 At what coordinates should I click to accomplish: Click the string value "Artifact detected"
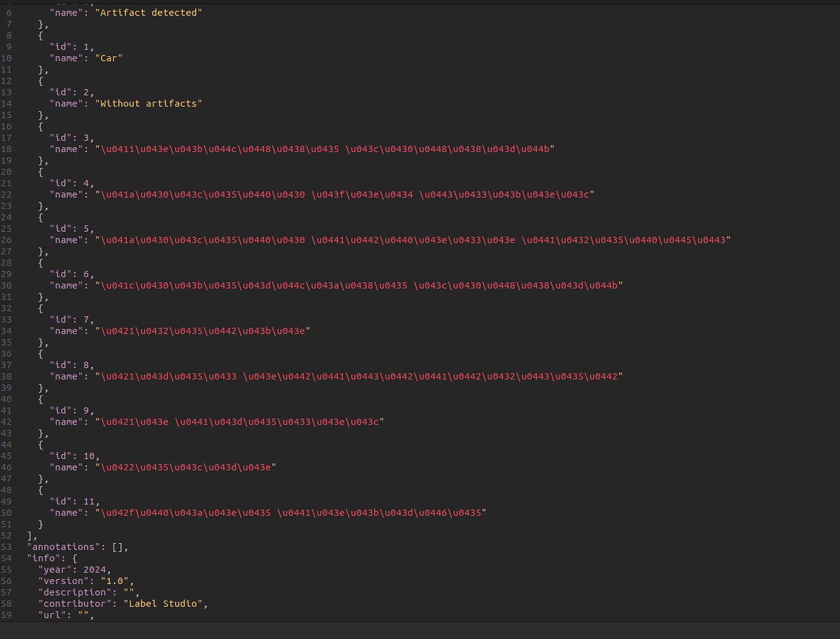pyautogui.click(x=150, y=12)
